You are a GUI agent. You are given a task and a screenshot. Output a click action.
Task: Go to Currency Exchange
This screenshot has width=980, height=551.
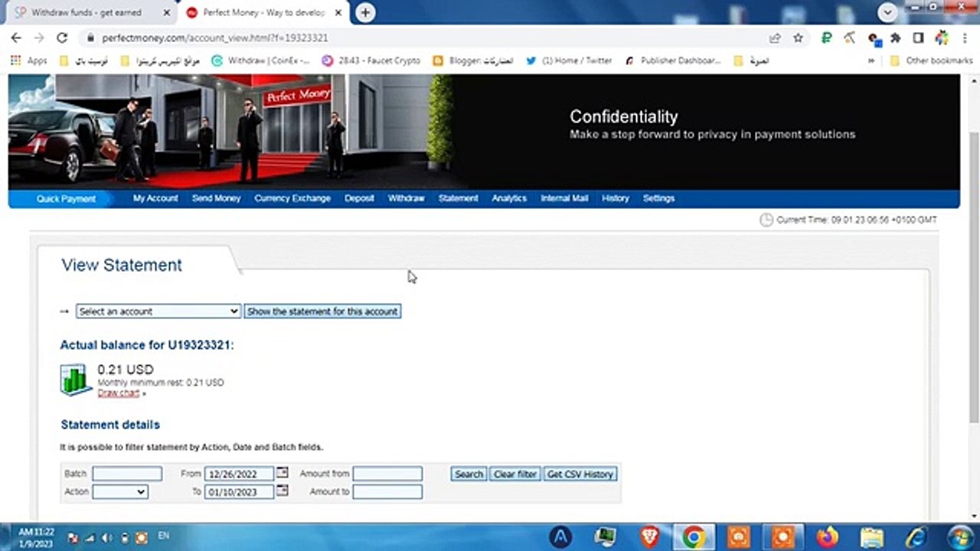292,198
